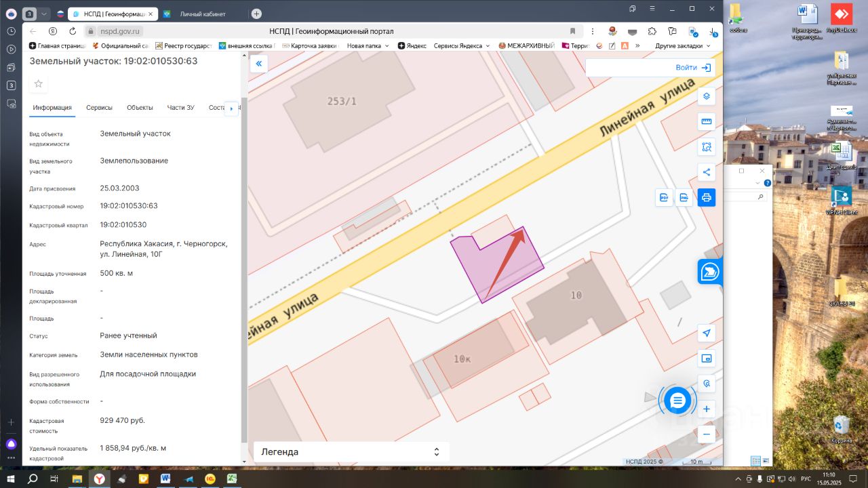868x488 pixels.
Task: Open Другие закладки bookmarks dropdown
Action: point(682,45)
